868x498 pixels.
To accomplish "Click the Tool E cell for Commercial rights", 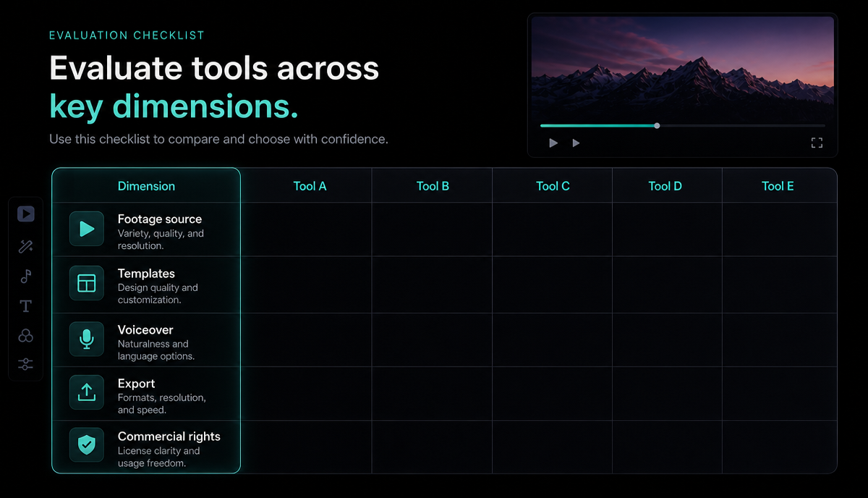I will pyautogui.click(x=779, y=447).
